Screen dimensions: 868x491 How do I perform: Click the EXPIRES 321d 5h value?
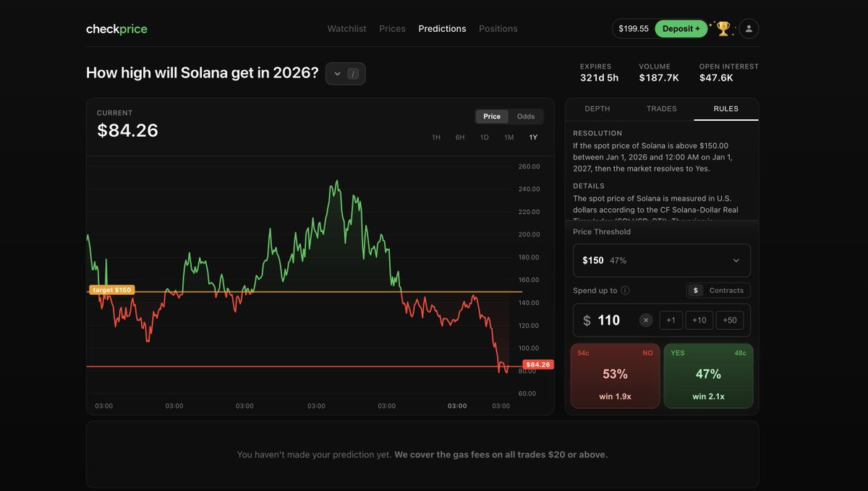coord(599,77)
